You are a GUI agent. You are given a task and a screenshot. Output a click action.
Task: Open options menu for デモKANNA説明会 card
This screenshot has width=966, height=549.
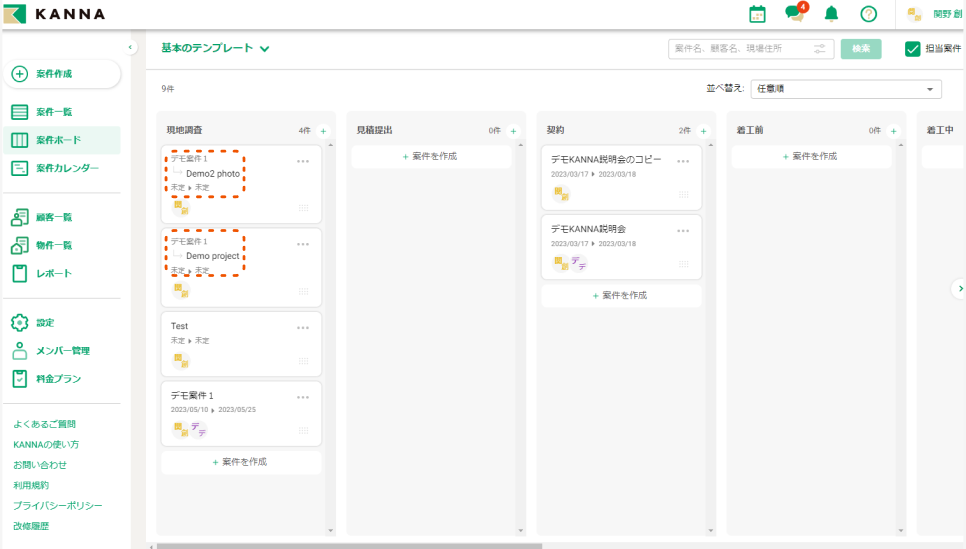[683, 230]
